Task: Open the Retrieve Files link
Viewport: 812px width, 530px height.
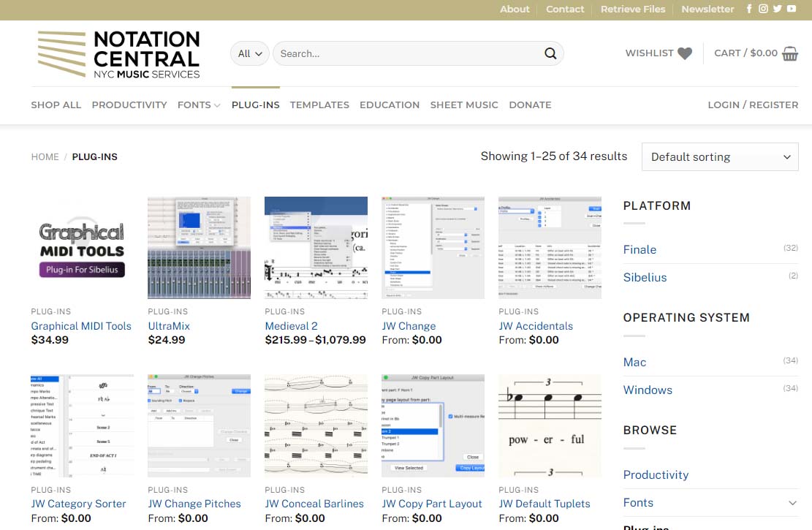Action: 633,9
